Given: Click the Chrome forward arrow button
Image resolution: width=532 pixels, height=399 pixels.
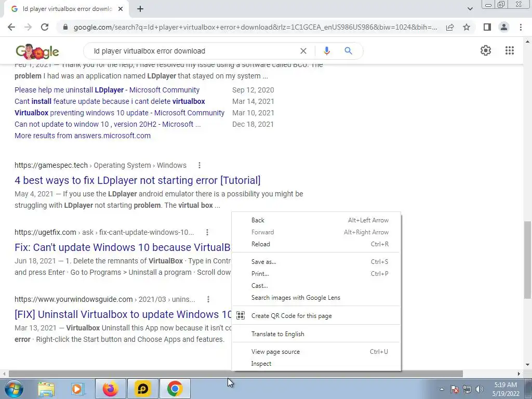Looking at the screenshot, I should tap(28, 27).
